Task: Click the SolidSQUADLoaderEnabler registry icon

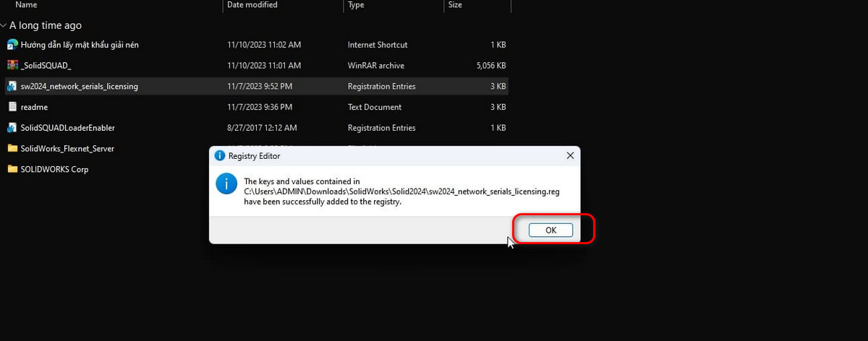Action: pos(12,128)
